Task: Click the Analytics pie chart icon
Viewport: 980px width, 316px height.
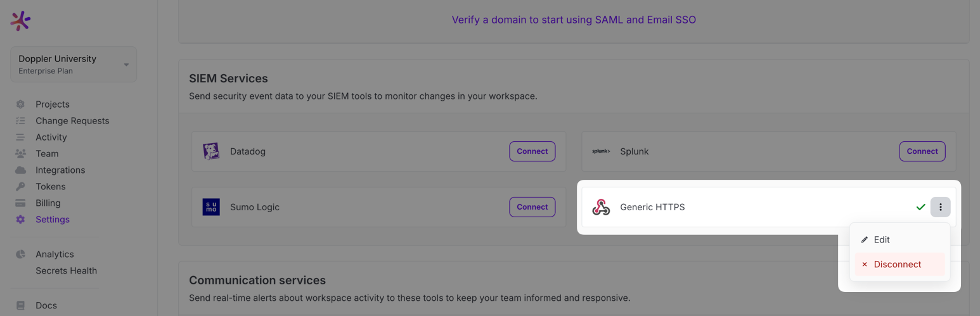Action: tap(20, 255)
